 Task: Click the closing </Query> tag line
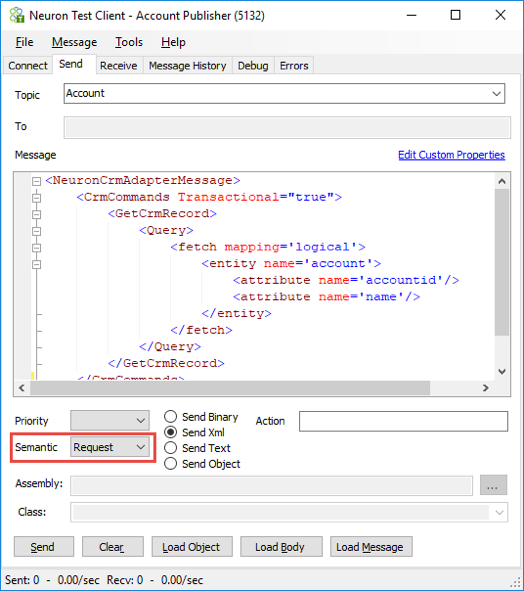170,347
